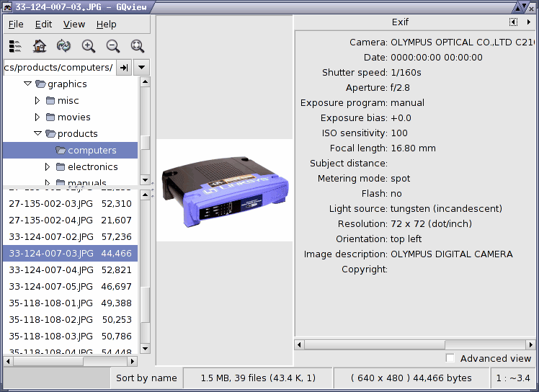This screenshot has height=392, width=539.
Task: Select the movies folder
Action: (x=73, y=117)
